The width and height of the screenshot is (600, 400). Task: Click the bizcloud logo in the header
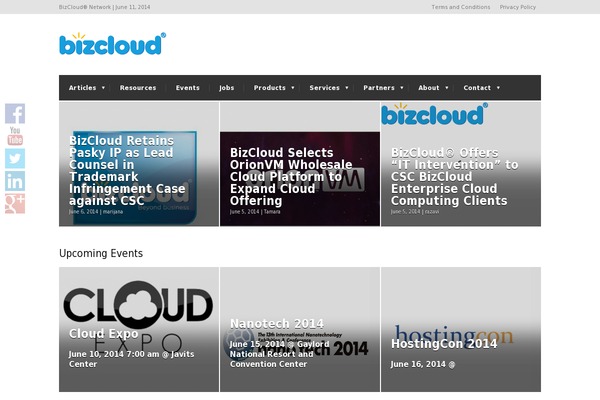point(112,44)
